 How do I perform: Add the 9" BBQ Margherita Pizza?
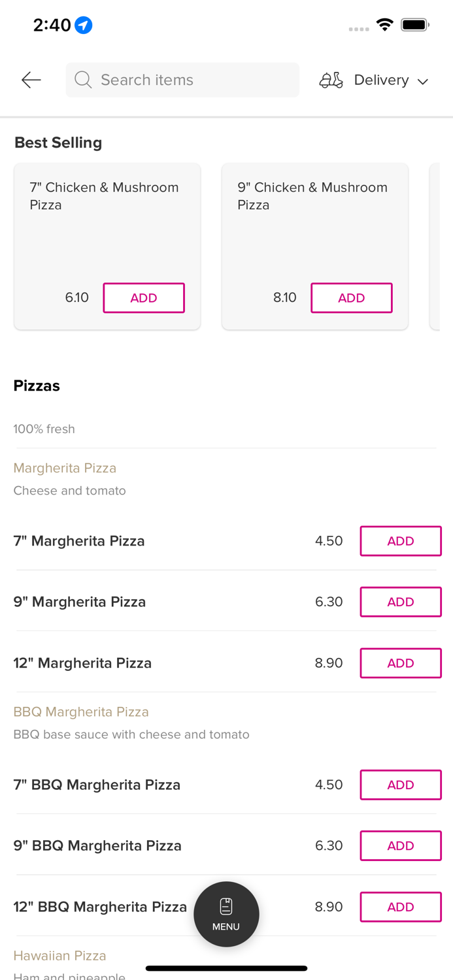coord(401,845)
